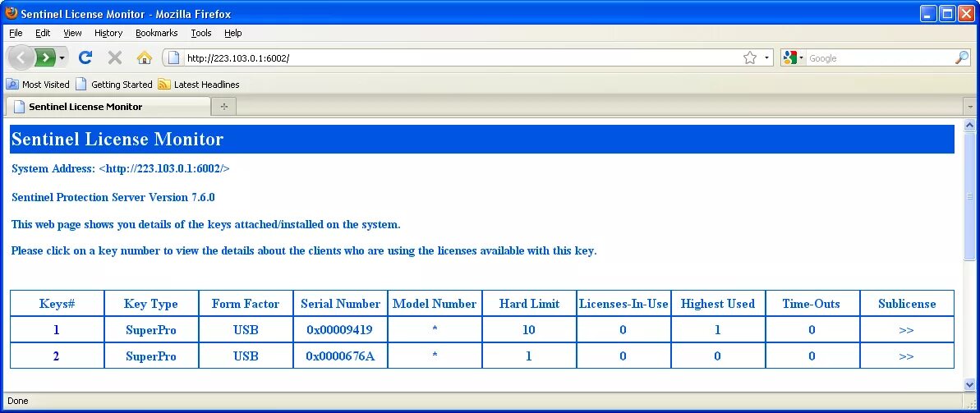
Task: Select the Sentinel License Monitor tab
Action: pos(108,107)
